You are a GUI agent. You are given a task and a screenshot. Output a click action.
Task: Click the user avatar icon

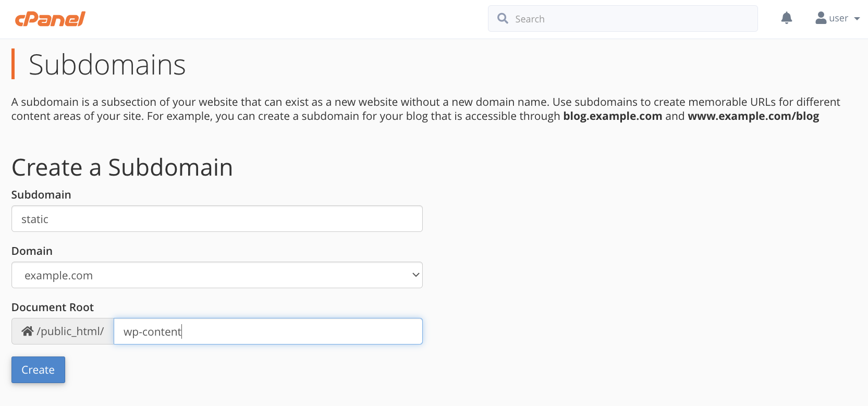(821, 18)
